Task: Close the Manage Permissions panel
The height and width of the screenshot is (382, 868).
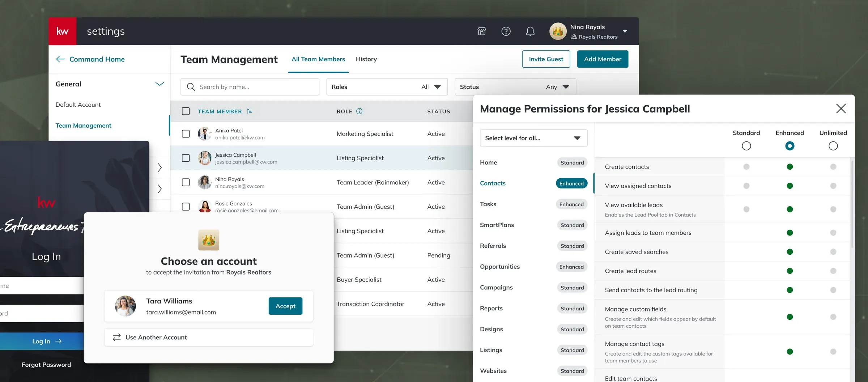Action: 841,109
